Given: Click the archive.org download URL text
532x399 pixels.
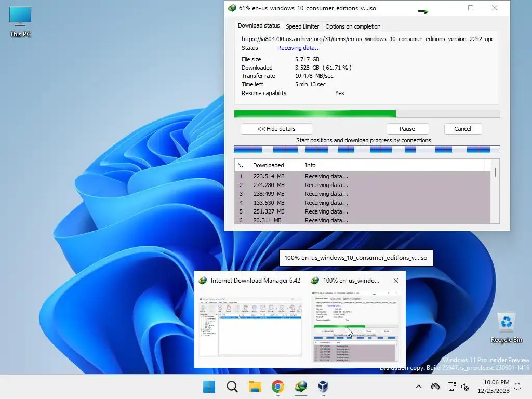Looking at the screenshot, I should click(367, 39).
